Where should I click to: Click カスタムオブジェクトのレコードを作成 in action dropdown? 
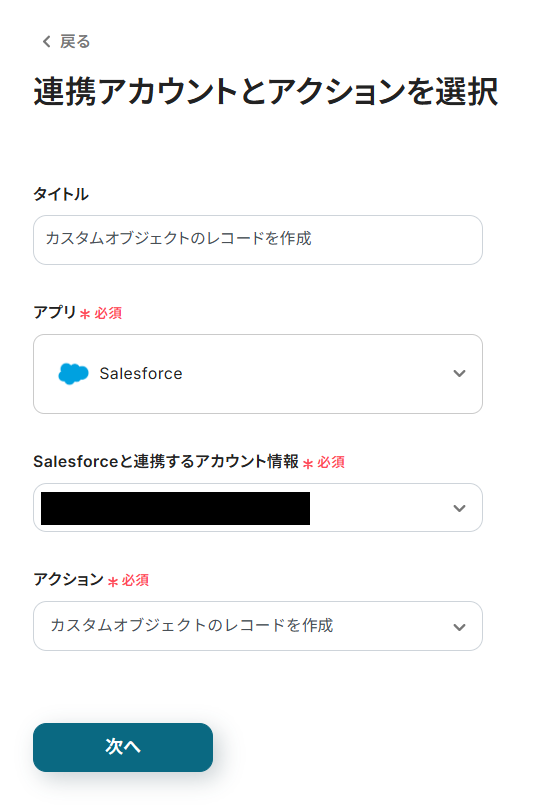tap(192, 626)
